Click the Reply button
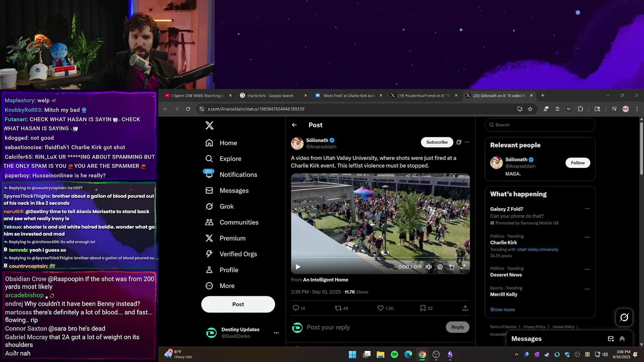The height and width of the screenshot is (362, 644). [457, 327]
